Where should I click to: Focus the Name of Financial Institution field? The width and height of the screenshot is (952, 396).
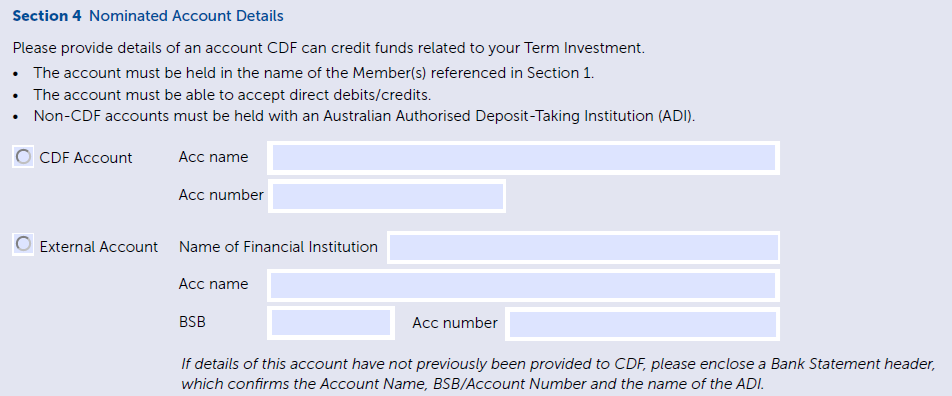coord(583,247)
